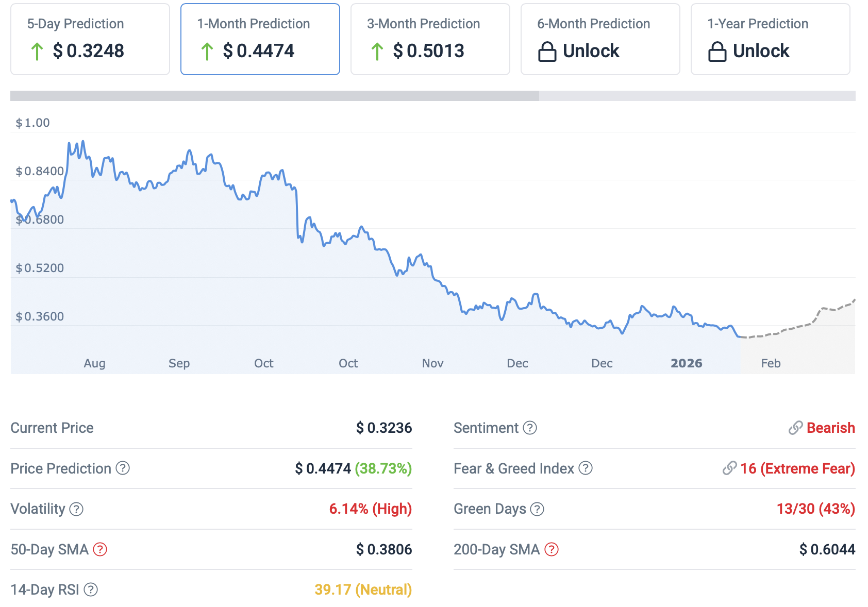Viewport: 868px width, 607px height.
Task: Click the Fear & Greed Index help icon
Action: (586, 468)
